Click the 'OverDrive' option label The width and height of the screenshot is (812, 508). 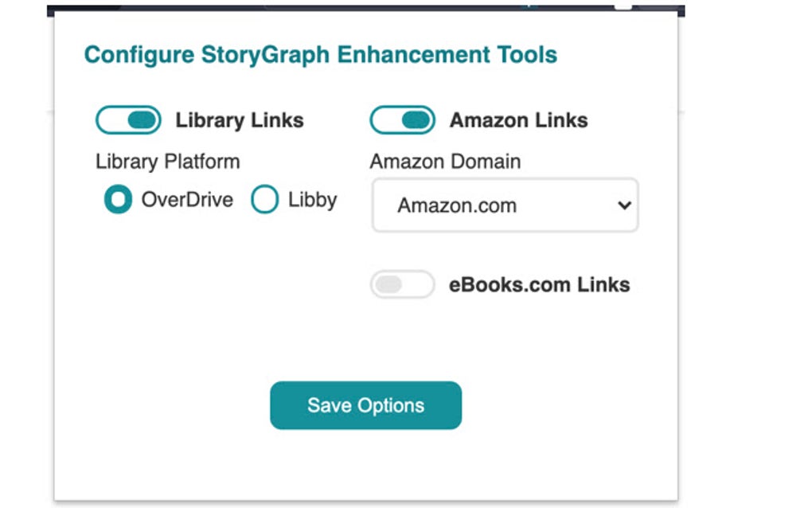[x=187, y=199]
